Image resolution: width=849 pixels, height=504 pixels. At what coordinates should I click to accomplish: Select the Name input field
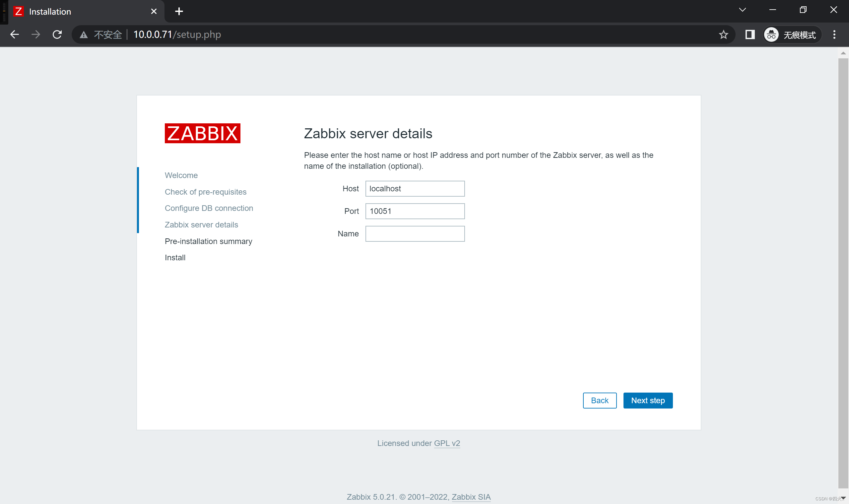[415, 233]
